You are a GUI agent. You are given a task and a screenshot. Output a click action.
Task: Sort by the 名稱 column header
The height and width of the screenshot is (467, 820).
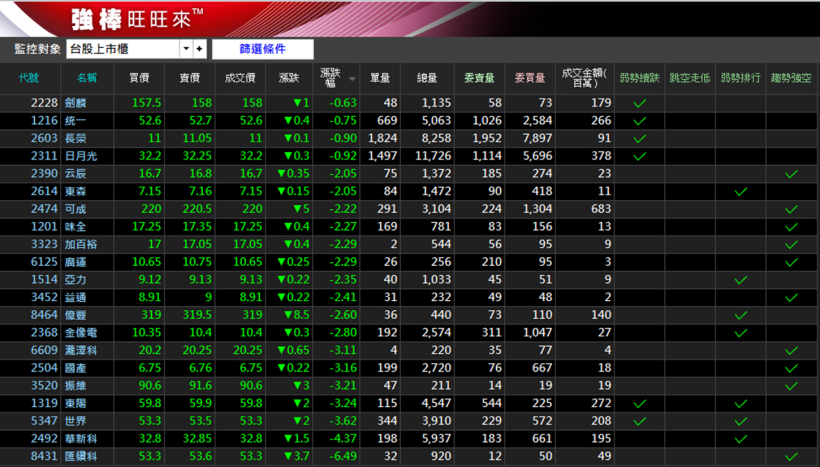tap(87, 78)
